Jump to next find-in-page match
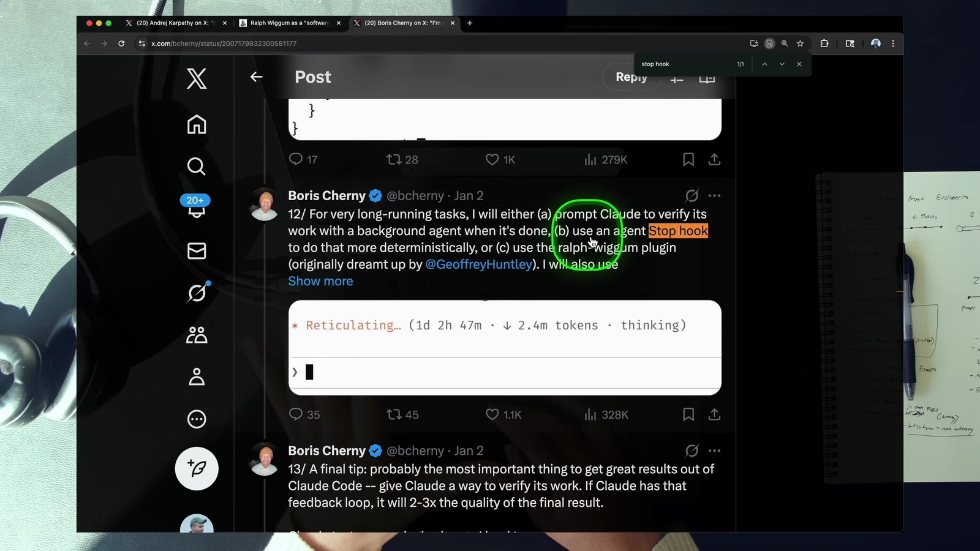 click(782, 64)
